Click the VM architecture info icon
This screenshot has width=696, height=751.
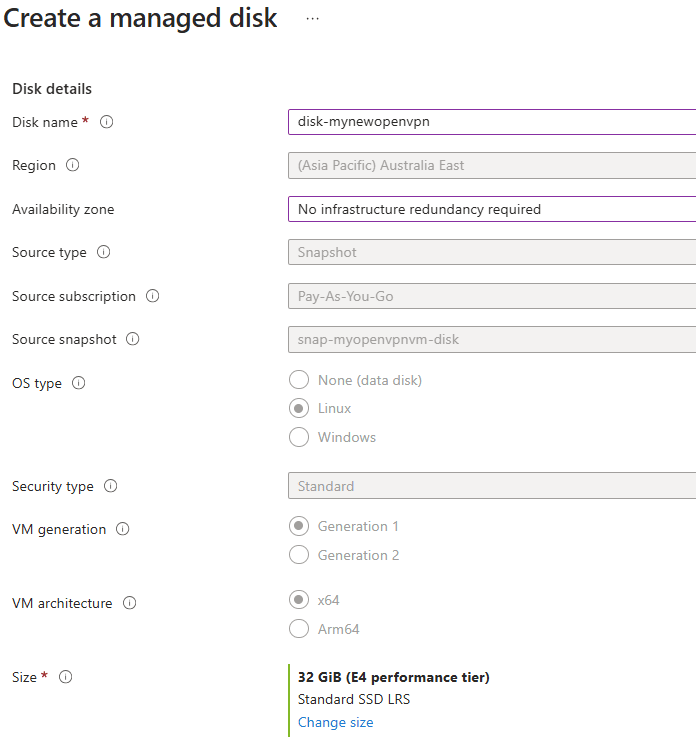(x=130, y=603)
